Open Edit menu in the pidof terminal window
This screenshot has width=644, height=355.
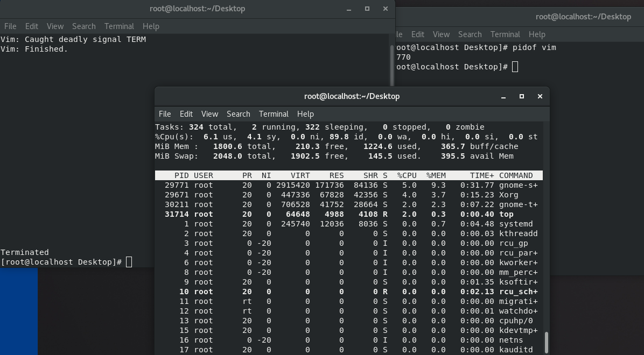(x=418, y=34)
